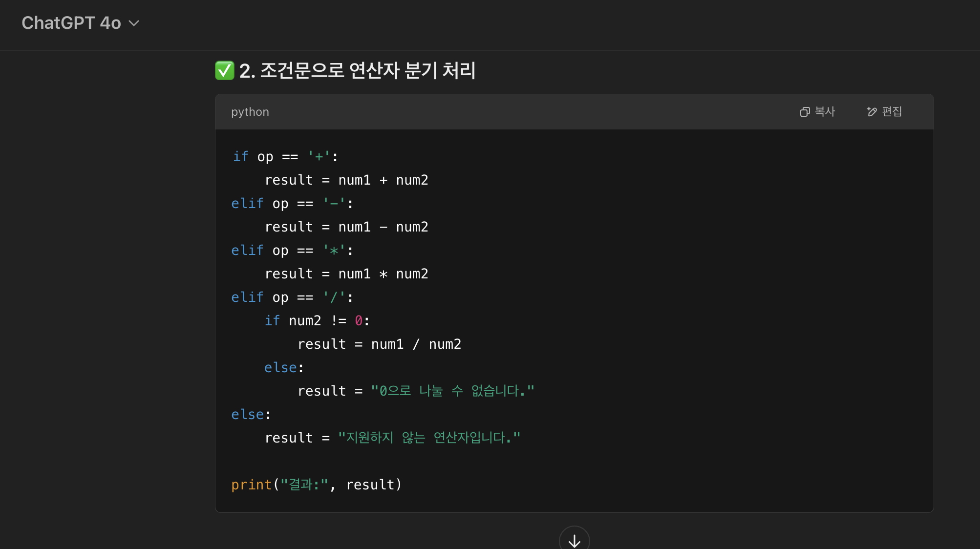
Task: Click the 편집 text label
Action: click(892, 112)
